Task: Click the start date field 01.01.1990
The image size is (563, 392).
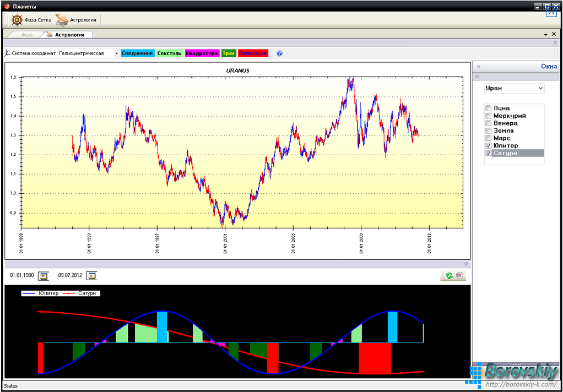Action: [22, 276]
